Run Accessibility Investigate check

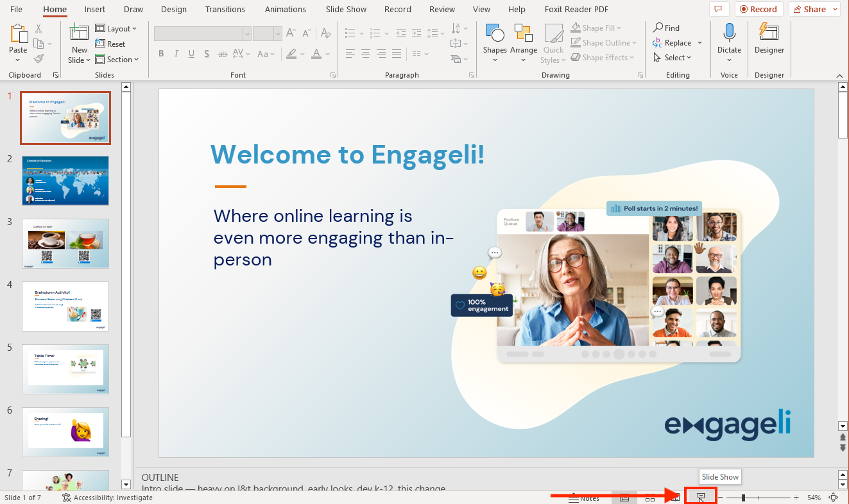107,497
